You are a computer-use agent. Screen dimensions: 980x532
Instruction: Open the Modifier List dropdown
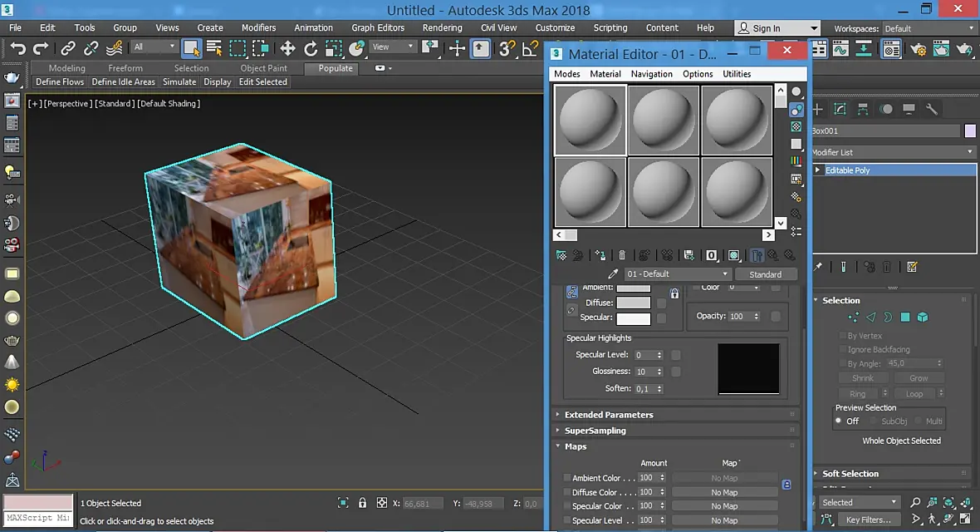coord(894,152)
